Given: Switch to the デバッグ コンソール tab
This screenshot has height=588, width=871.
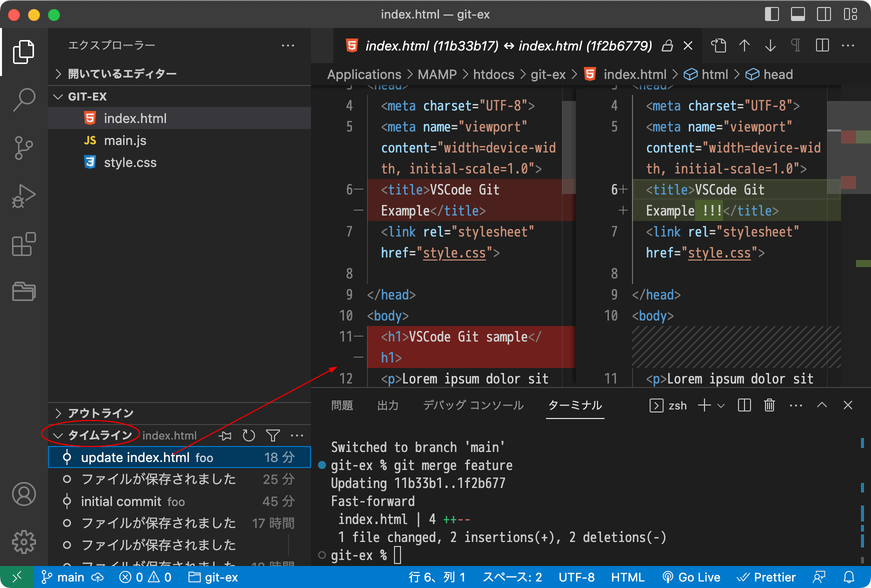Looking at the screenshot, I should tap(473, 405).
